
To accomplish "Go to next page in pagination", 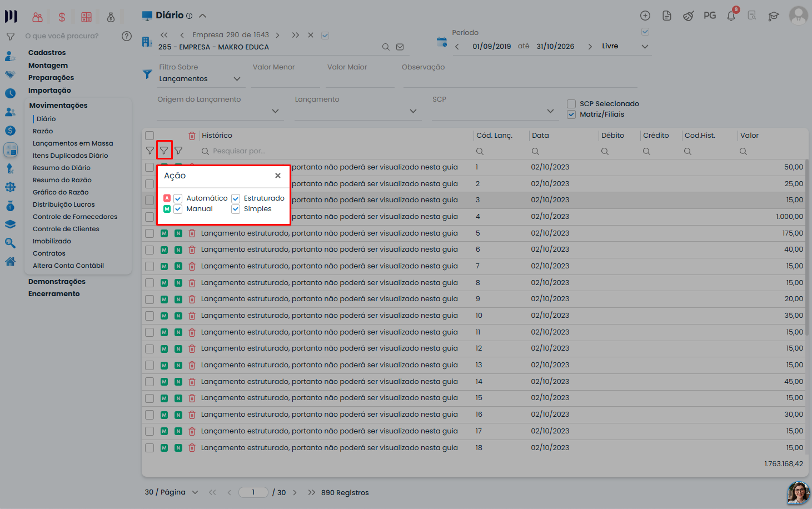I will (x=295, y=492).
